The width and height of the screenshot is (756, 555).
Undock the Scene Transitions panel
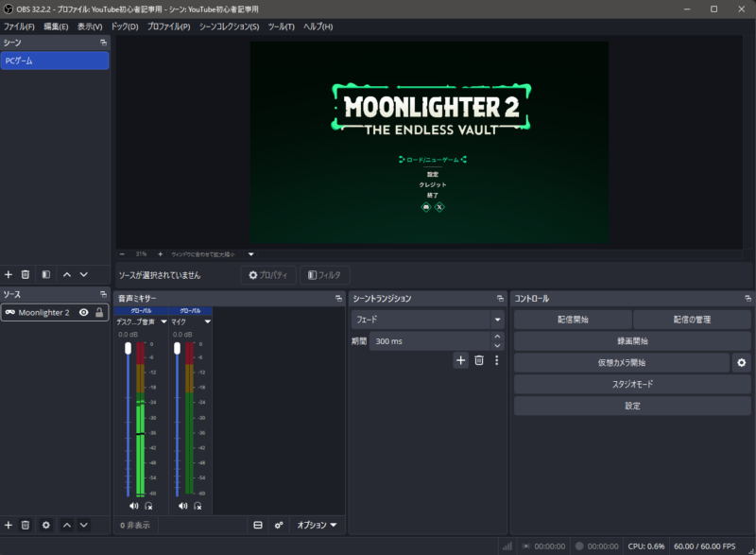click(x=500, y=299)
